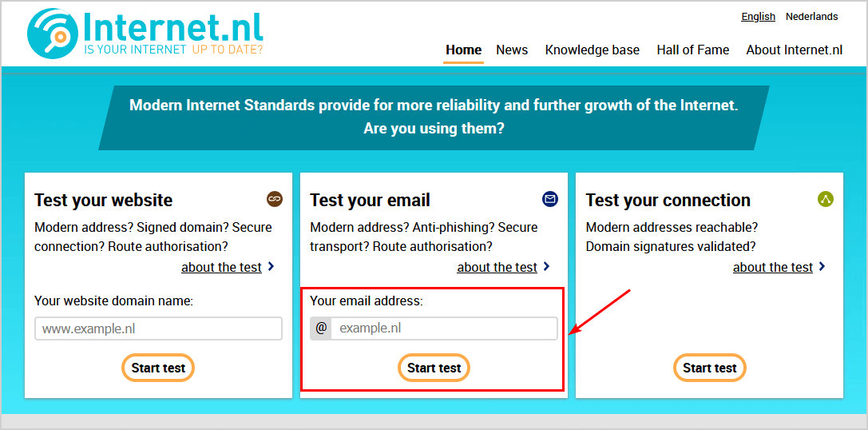This screenshot has width=868, height=430.
Task: Start the website test
Action: [158, 368]
